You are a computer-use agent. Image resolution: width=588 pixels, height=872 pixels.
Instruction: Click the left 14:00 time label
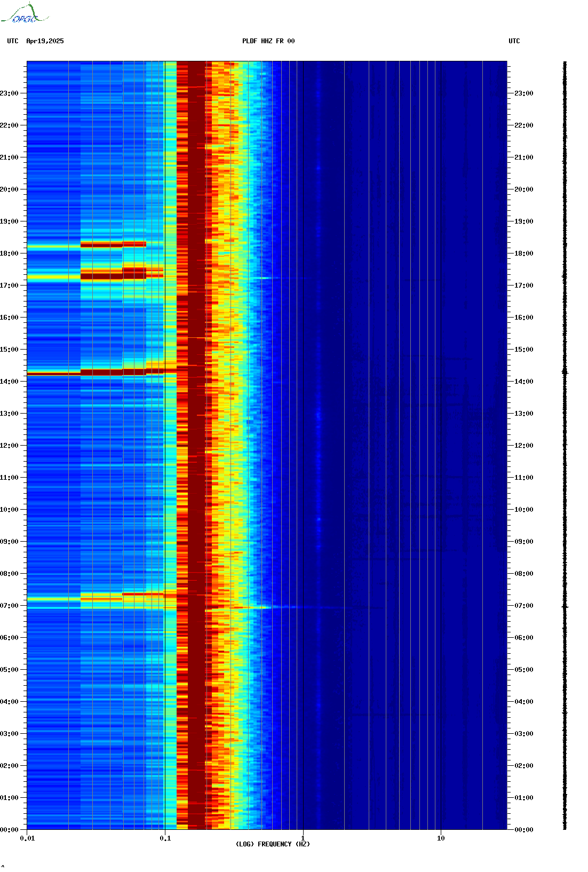(x=9, y=382)
